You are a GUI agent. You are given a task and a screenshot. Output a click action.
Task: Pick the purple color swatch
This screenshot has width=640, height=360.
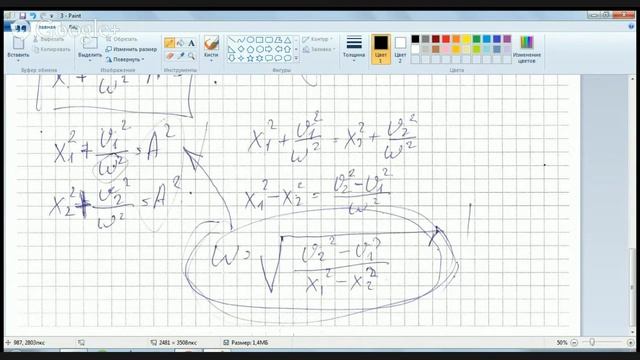tap(507, 39)
